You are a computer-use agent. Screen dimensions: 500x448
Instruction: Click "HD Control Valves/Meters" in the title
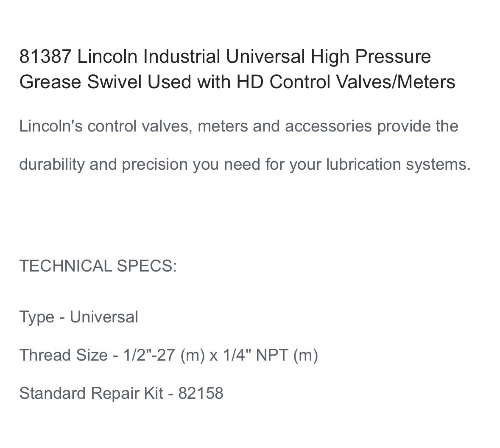pyautogui.click(x=346, y=82)
